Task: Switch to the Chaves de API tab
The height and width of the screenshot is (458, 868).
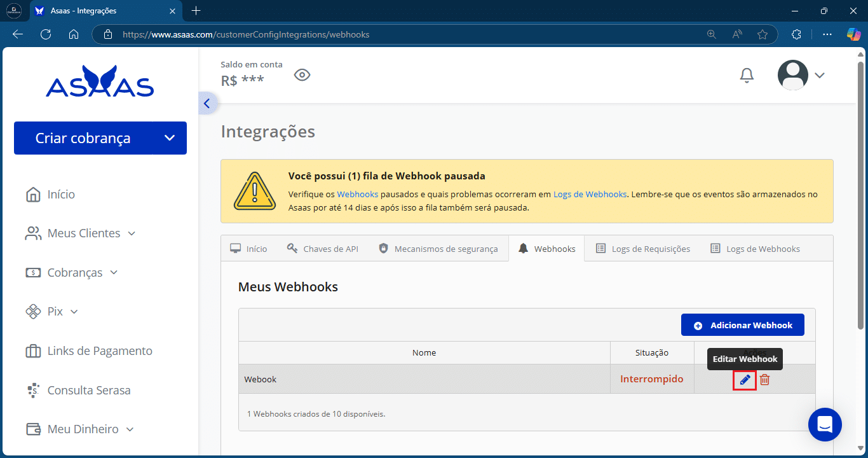Action: click(x=323, y=249)
